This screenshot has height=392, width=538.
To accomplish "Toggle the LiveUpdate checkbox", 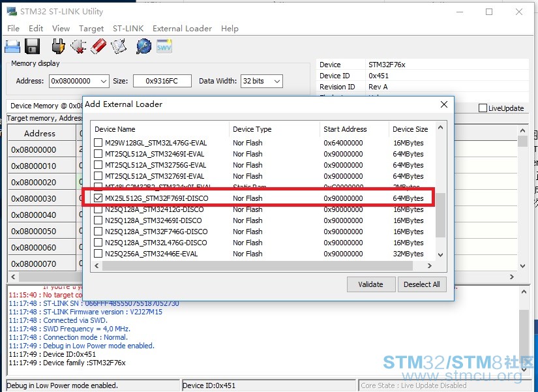I will click(x=483, y=108).
